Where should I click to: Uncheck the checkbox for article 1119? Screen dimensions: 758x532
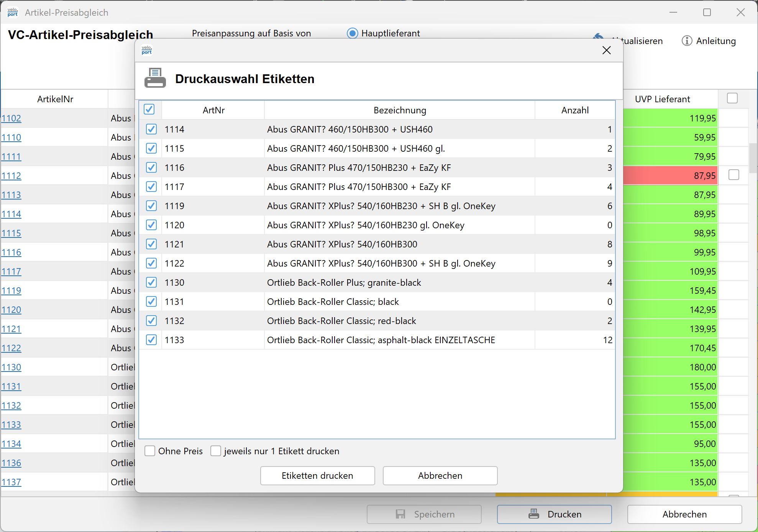tap(151, 206)
